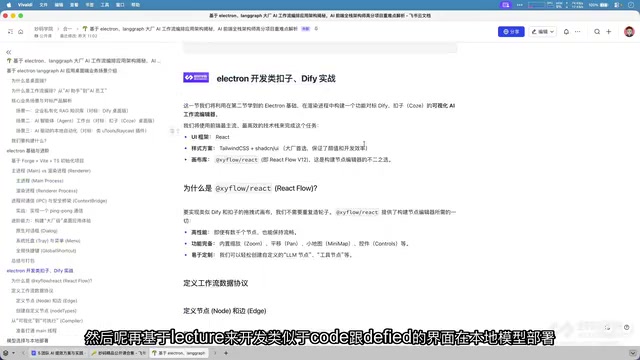This screenshot has height=360, width=640.
Task: Switch to the 基于 electron、langgraph browser tab
Action: (178, 353)
